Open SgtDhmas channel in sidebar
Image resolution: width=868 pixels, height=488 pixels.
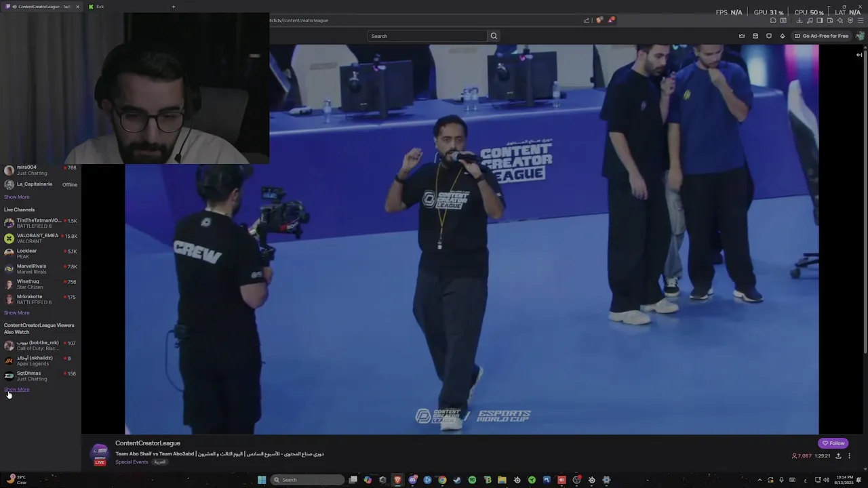(x=41, y=375)
